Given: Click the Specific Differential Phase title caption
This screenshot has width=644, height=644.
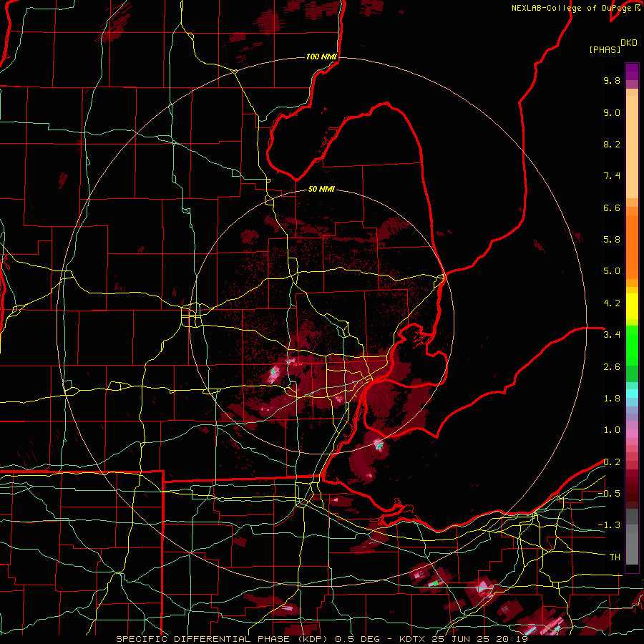Looking at the screenshot, I should click(223, 639).
